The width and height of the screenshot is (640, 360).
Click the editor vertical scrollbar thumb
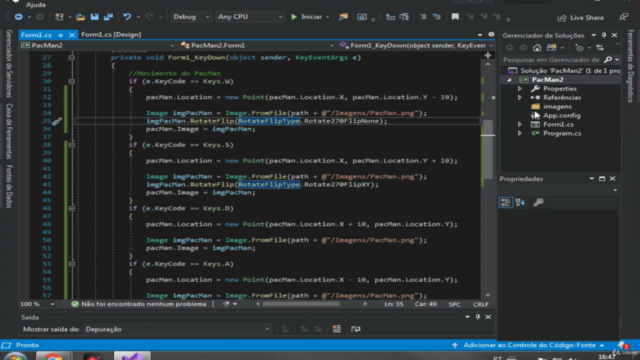point(487,149)
